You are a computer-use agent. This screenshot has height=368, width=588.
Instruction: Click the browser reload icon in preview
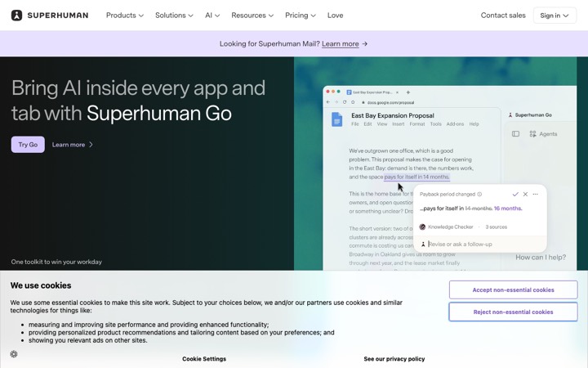coord(345,102)
